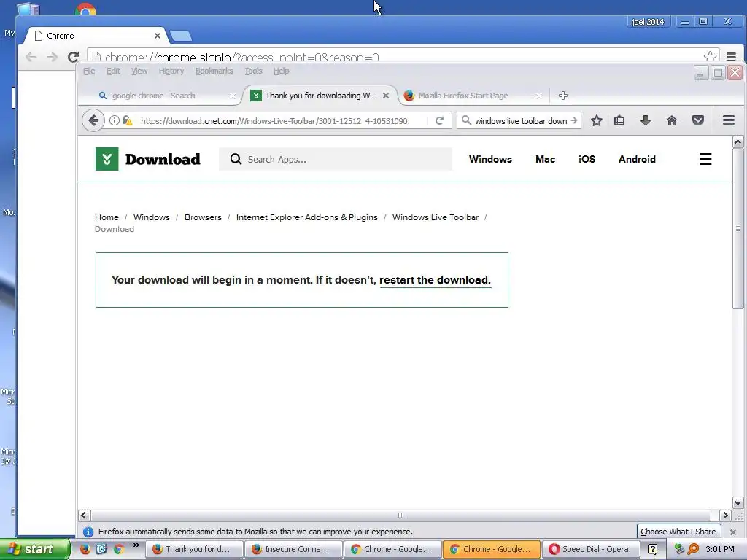Viewport: 747px width, 560px height.
Task: Click the Firefox reload page icon
Action: (x=439, y=120)
